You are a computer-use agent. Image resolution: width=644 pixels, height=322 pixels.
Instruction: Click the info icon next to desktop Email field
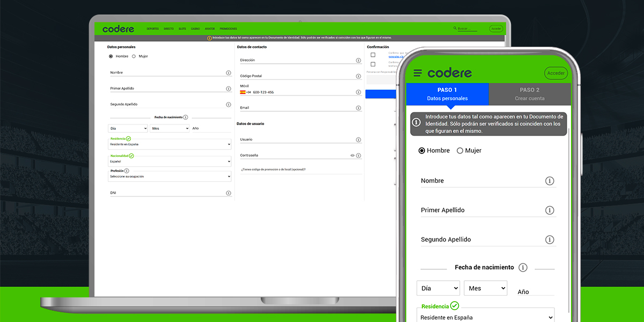click(x=358, y=108)
